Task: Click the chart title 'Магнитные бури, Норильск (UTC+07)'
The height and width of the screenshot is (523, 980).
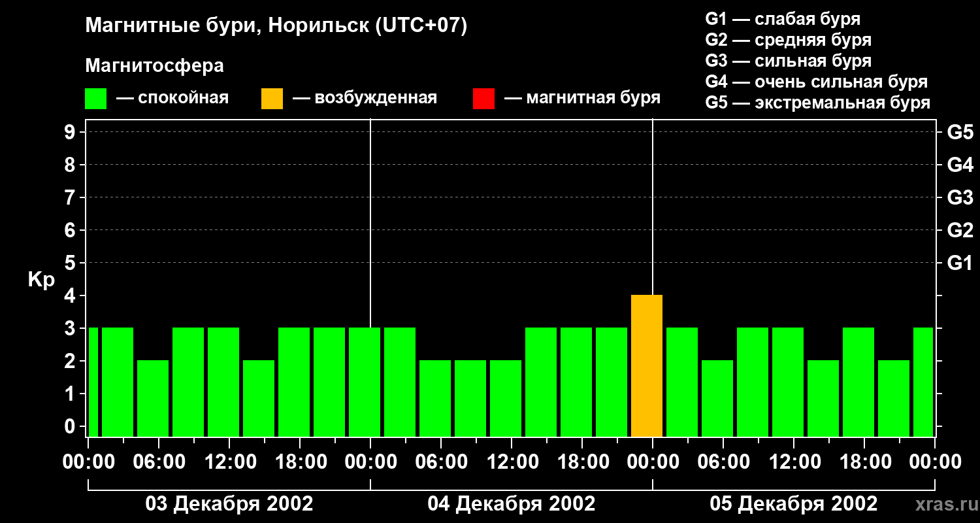Action: (276, 26)
